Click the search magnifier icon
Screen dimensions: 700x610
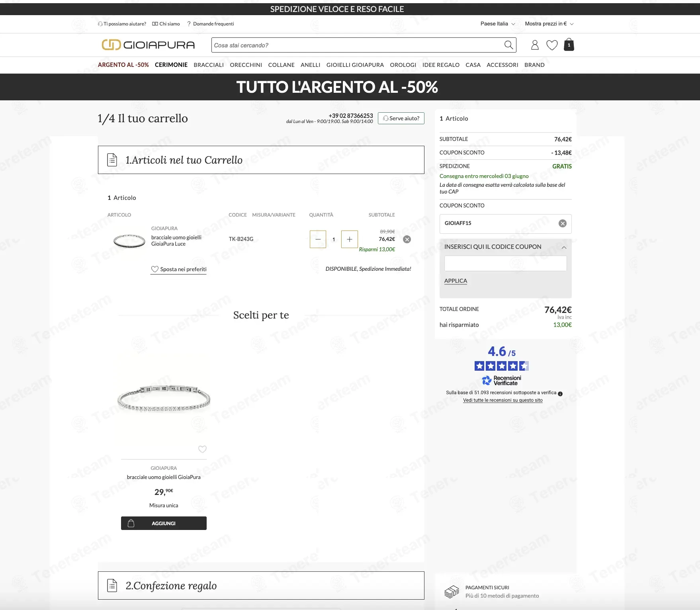click(508, 45)
